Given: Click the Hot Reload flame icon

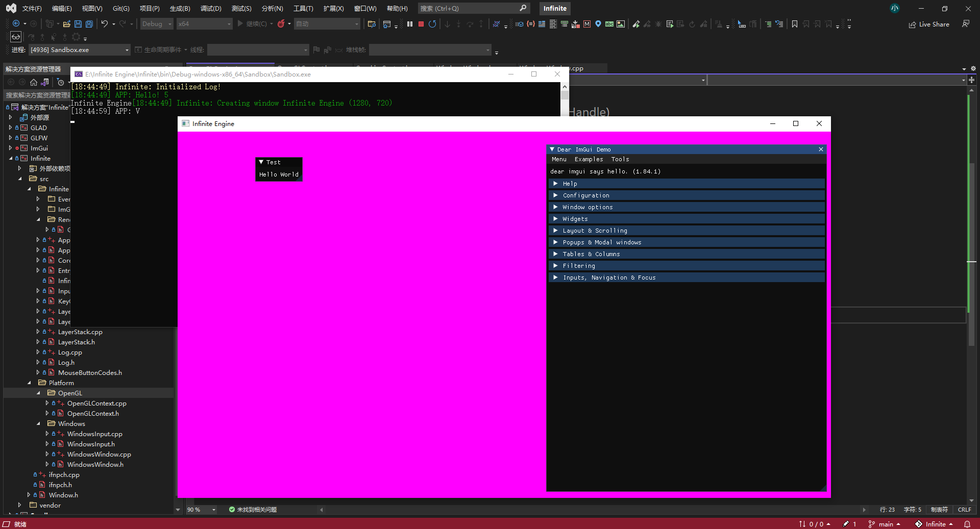Looking at the screenshot, I should (281, 23).
